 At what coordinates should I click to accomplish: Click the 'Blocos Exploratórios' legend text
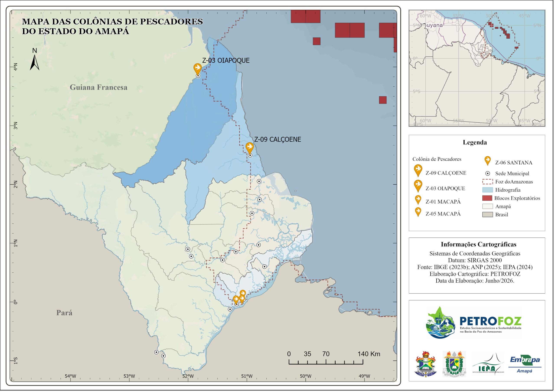pos(517,198)
